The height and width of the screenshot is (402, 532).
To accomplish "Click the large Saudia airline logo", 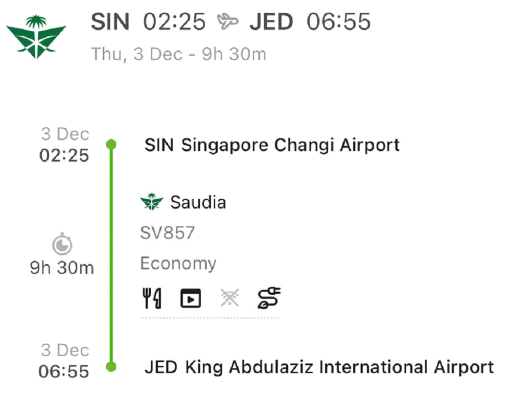I will point(36,36).
